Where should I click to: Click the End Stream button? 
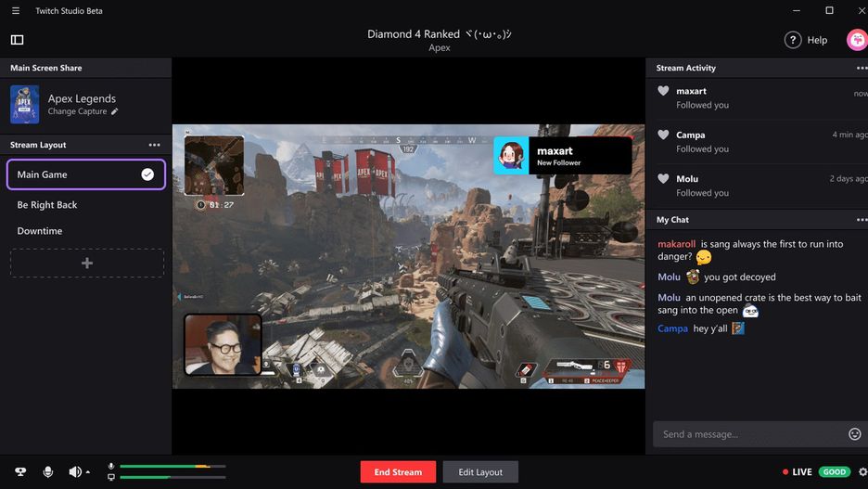tap(398, 471)
